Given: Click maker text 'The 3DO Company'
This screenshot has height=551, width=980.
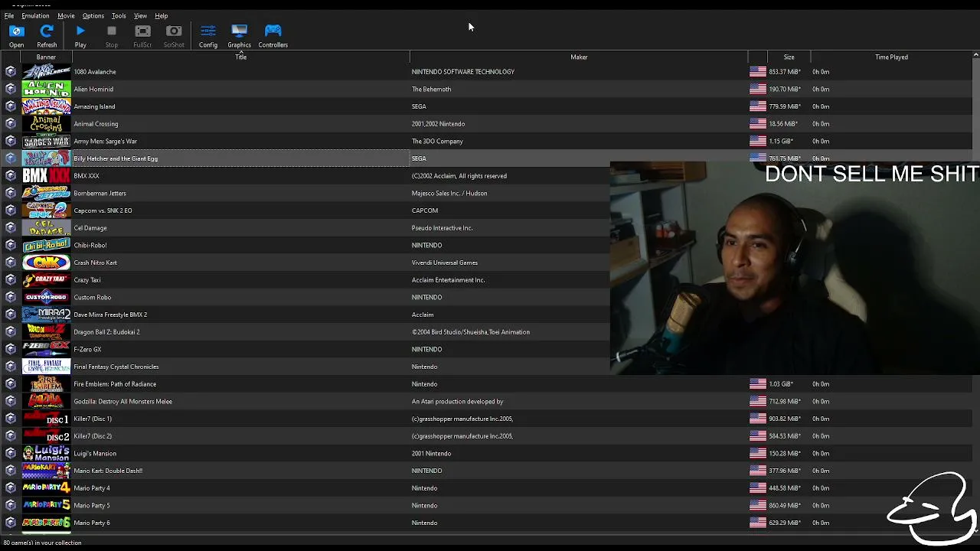Looking at the screenshot, I should tap(437, 141).
